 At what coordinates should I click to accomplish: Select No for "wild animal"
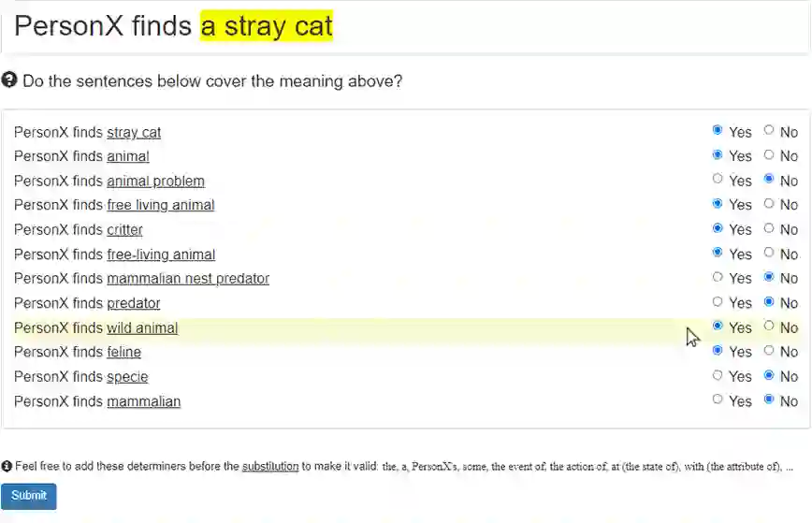[x=769, y=327]
